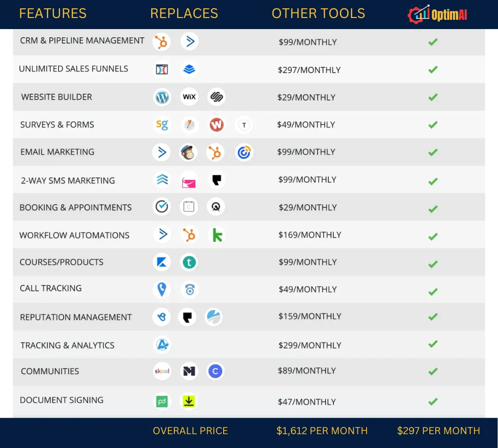Click 'DOCUMENT SIGNING' label
This screenshot has width=498, height=448.
(62, 400)
